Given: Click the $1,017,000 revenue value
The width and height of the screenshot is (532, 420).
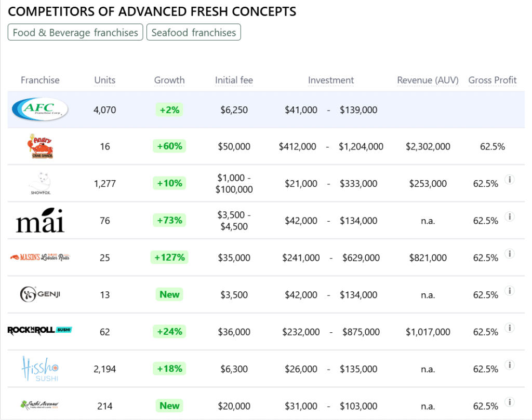Looking at the screenshot, I should click(428, 332).
